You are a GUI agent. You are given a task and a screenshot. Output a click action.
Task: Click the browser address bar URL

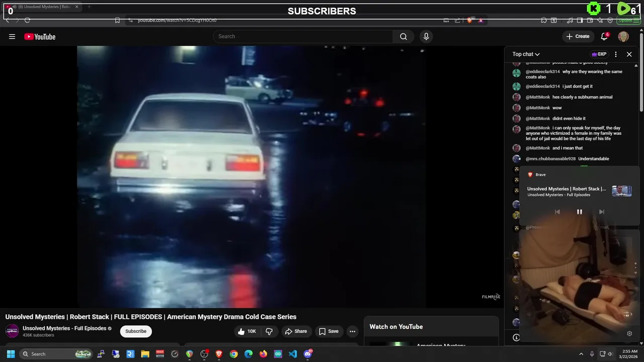click(177, 20)
